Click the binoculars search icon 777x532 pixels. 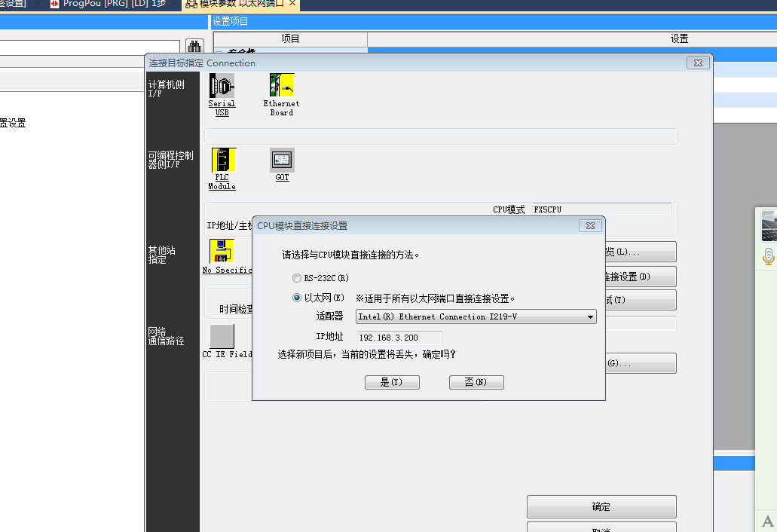click(x=194, y=47)
